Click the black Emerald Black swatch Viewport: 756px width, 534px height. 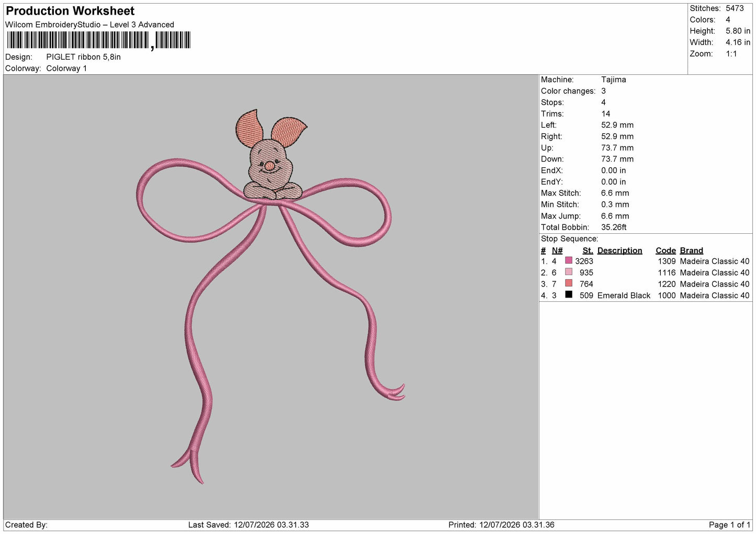[569, 295]
